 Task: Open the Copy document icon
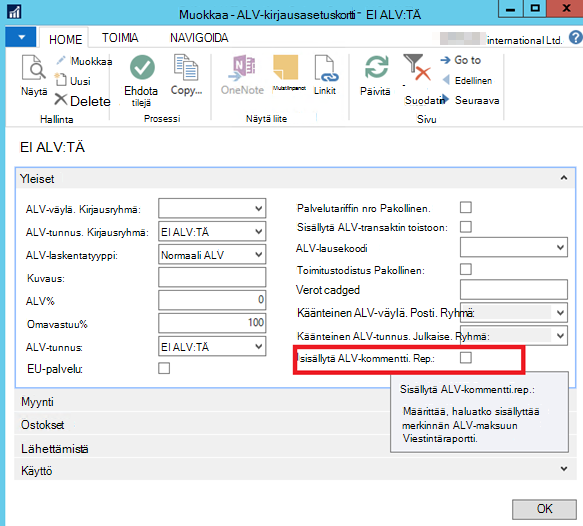pyautogui.click(x=186, y=67)
